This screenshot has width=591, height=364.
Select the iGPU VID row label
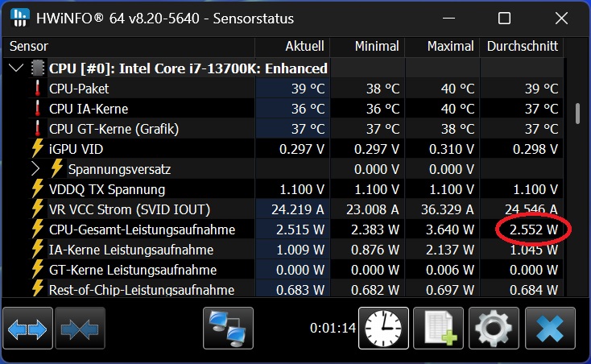76,149
